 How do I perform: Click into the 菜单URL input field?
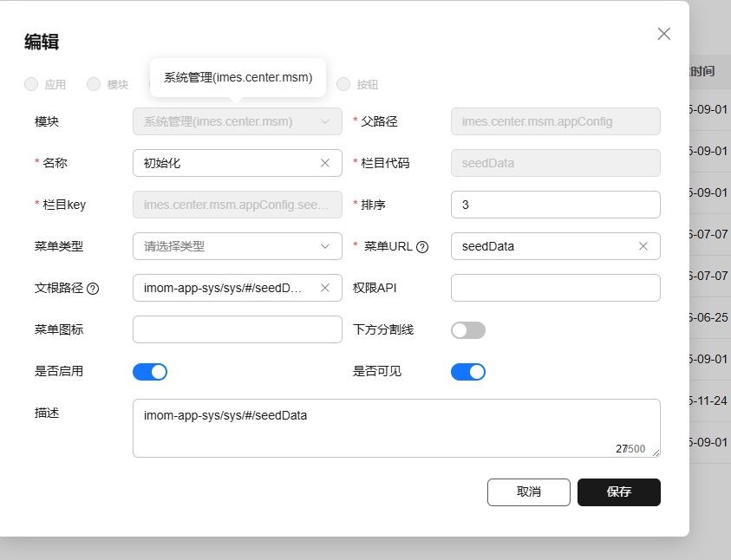(556, 246)
